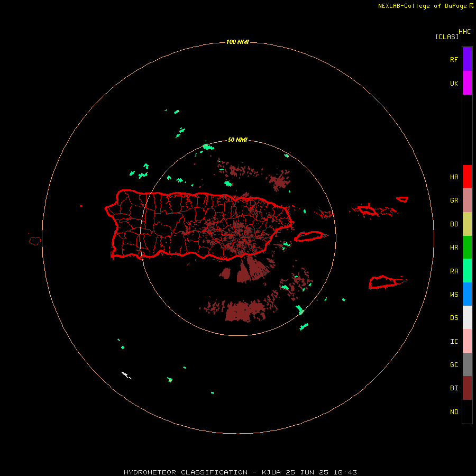Click the 100 NMI range ring label
The height and width of the screenshot is (476, 476).
[x=237, y=42]
